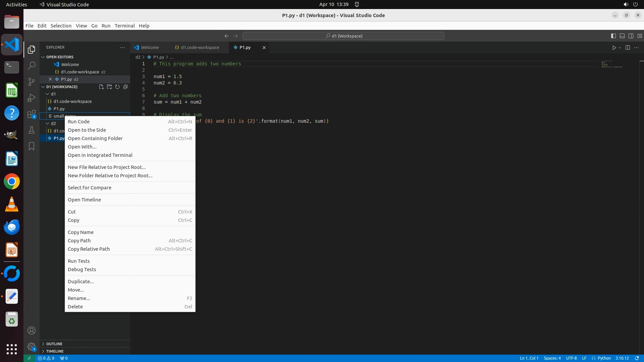The width and height of the screenshot is (644, 362).
Task: Open Source Control view icon
Action: click(x=32, y=82)
